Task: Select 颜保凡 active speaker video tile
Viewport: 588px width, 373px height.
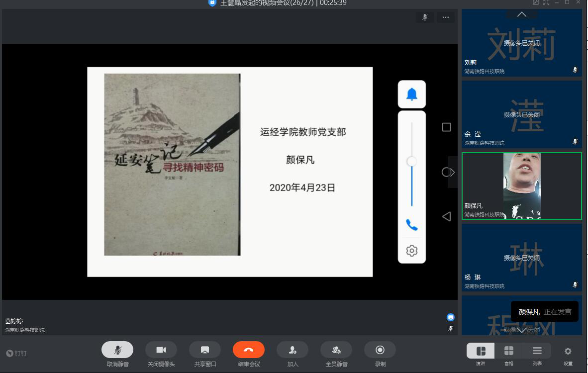Action: click(522, 186)
